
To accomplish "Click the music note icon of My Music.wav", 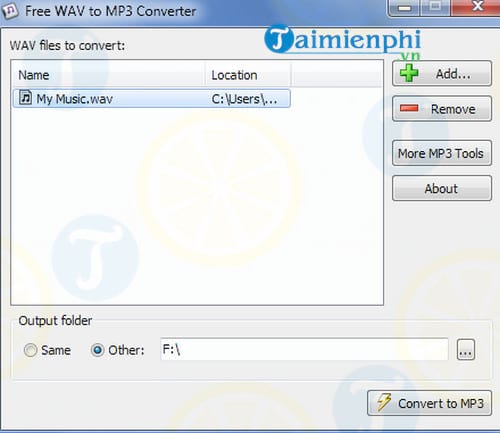I will point(26,98).
